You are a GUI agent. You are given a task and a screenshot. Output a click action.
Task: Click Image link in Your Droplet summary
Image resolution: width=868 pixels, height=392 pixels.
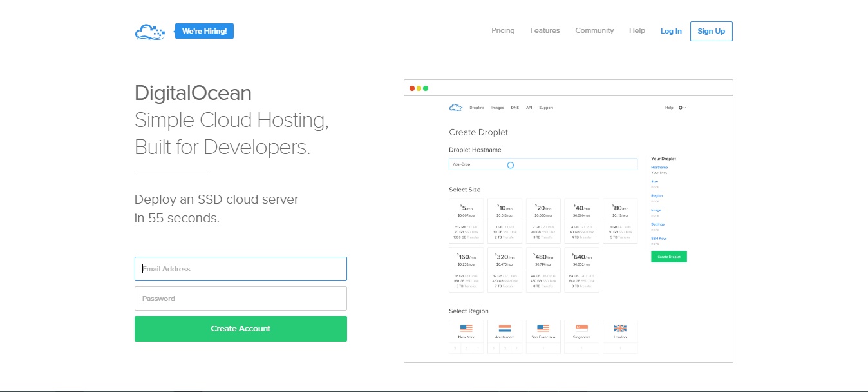tap(656, 210)
